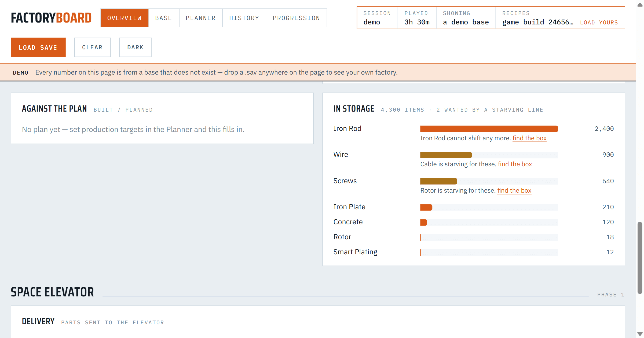
Task: Click the page vertical scrollbar thumb
Action: [x=640, y=258]
